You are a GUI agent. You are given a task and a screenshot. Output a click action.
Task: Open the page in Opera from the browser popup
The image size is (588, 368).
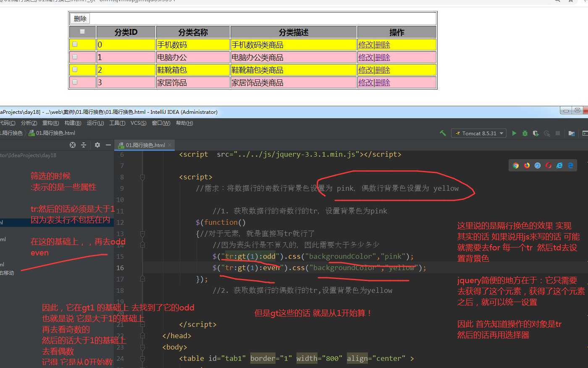click(549, 166)
